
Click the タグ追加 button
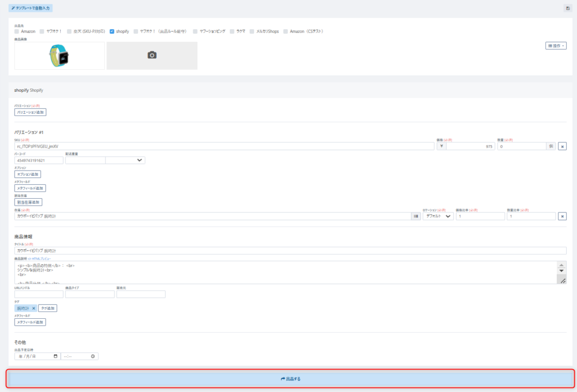click(x=48, y=308)
